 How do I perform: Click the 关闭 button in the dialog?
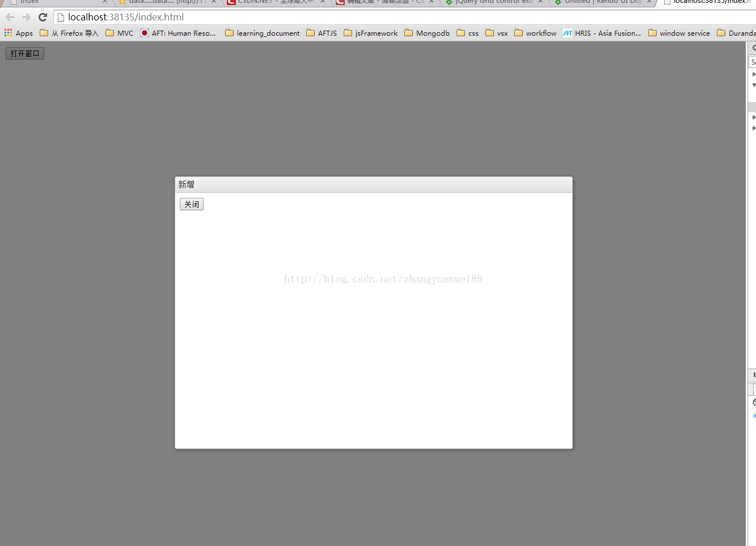[x=192, y=204]
